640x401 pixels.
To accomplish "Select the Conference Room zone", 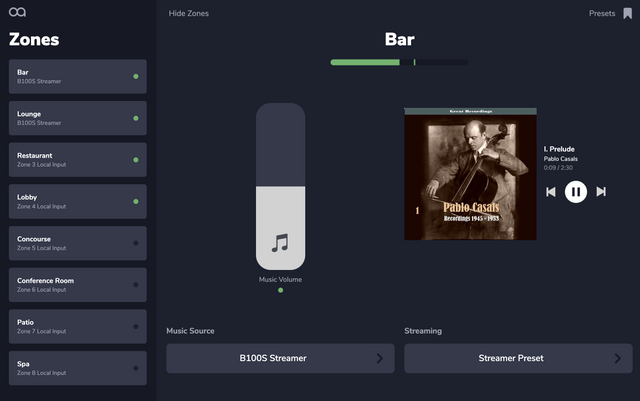I will (78, 285).
